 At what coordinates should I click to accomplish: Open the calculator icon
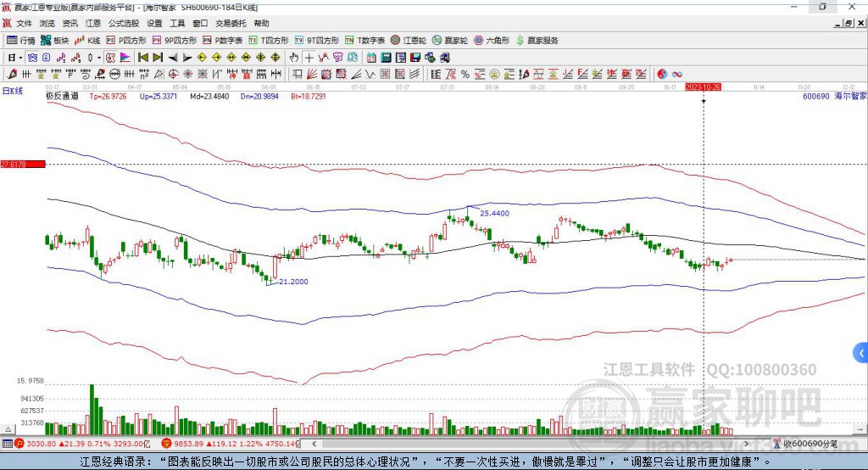tap(386, 58)
